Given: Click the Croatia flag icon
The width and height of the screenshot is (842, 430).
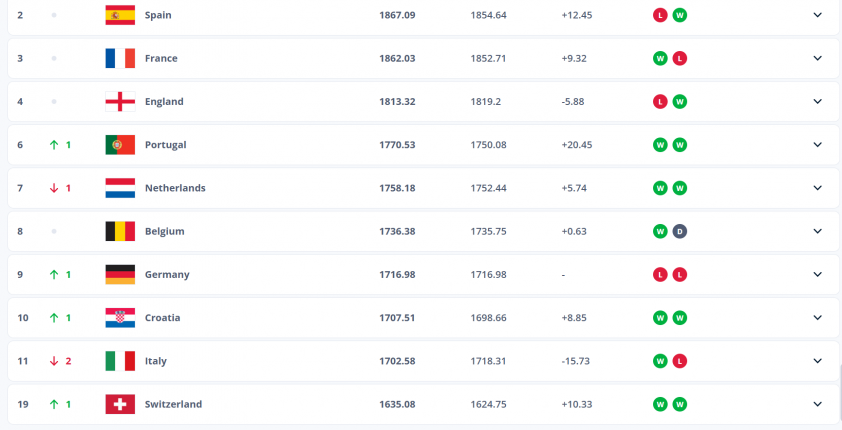Looking at the screenshot, I should [120, 318].
